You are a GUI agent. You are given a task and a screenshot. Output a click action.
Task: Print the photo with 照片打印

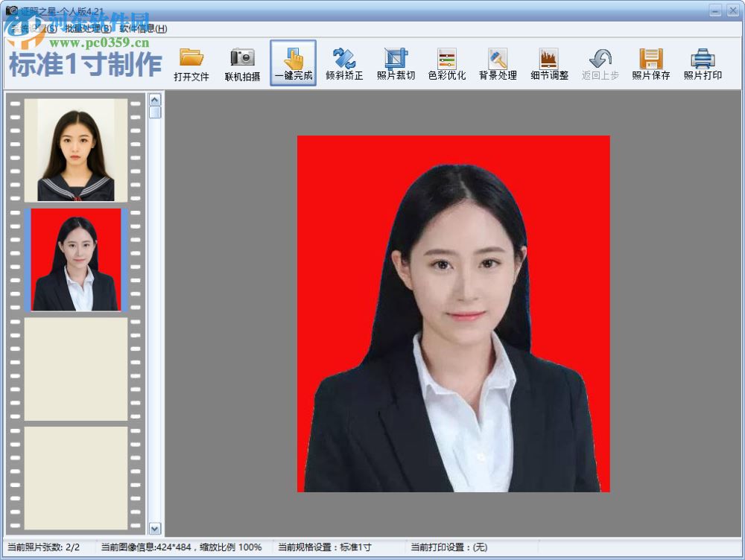(x=703, y=63)
